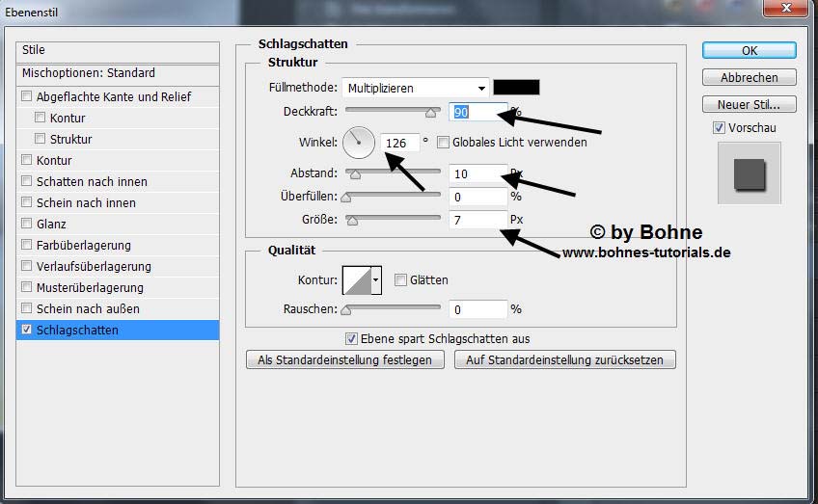818x504 pixels.
Task: Open the shadow color swatch picker
Action: pos(516,88)
